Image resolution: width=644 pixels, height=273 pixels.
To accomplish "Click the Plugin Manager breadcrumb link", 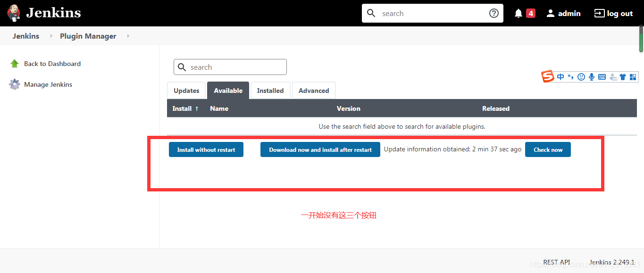I will tap(88, 36).
